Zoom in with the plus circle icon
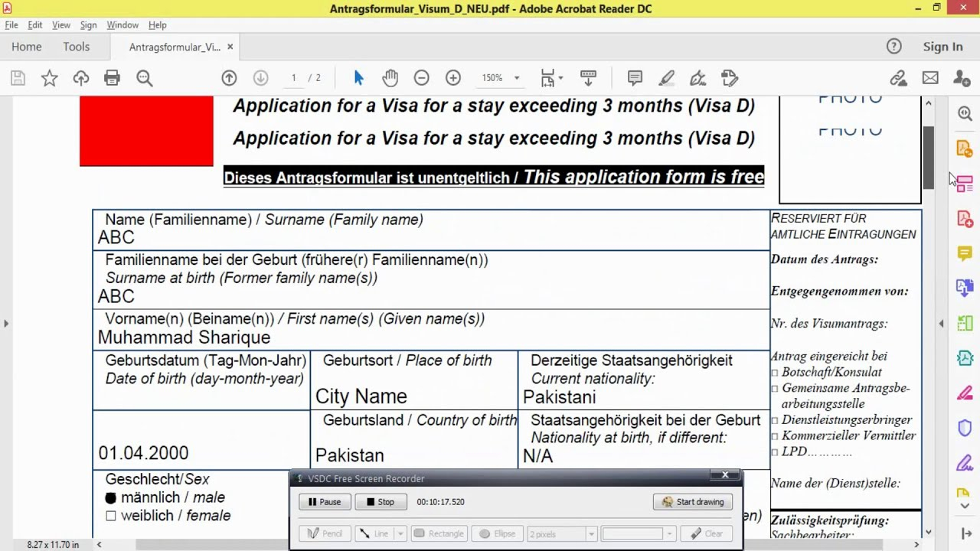This screenshot has width=980, height=551. (453, 78)
